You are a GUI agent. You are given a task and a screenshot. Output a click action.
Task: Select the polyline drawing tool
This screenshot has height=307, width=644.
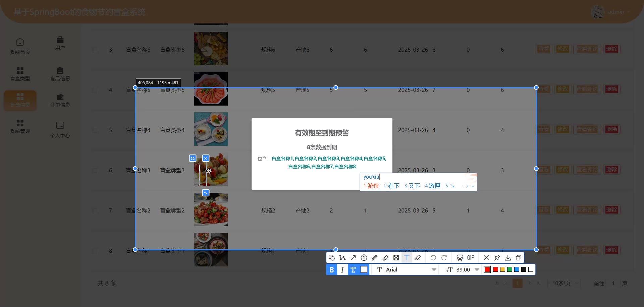[x=342, y=258]
